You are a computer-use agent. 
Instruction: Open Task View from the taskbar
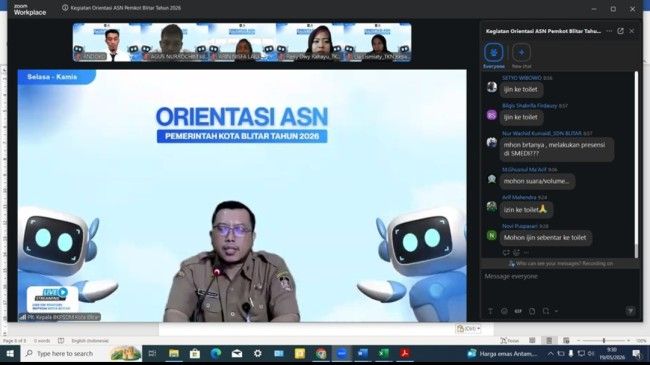click(152, 354)
